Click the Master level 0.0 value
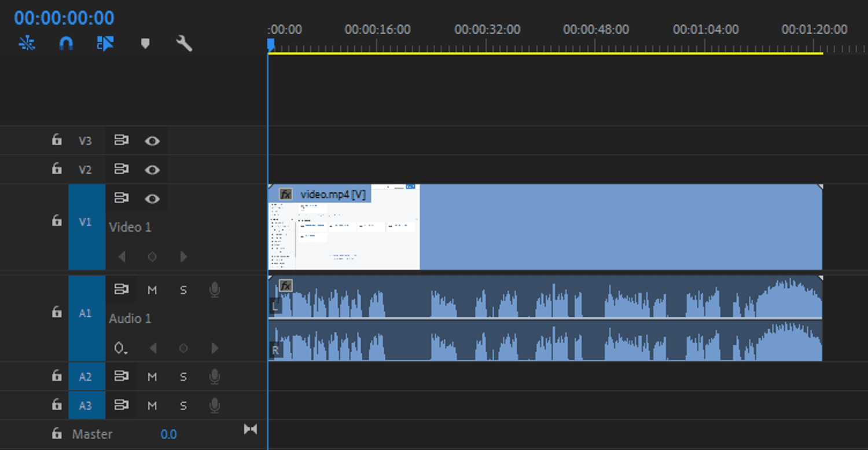 point(169,434)
